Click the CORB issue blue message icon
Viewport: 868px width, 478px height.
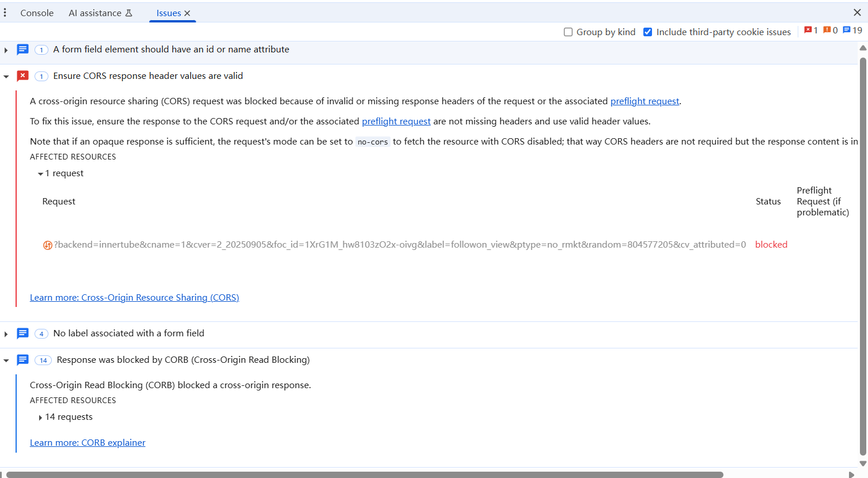tap(22, 360)
